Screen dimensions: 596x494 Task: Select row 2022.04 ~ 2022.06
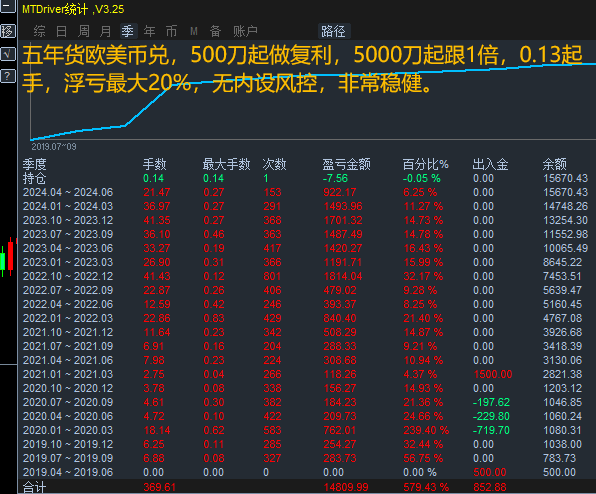click(306, 304)
